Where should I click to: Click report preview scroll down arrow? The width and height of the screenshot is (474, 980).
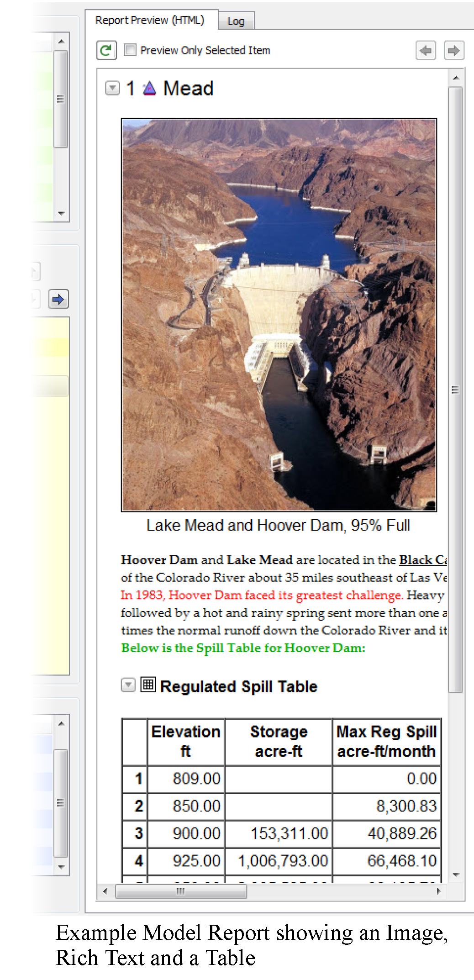(455, 875)
